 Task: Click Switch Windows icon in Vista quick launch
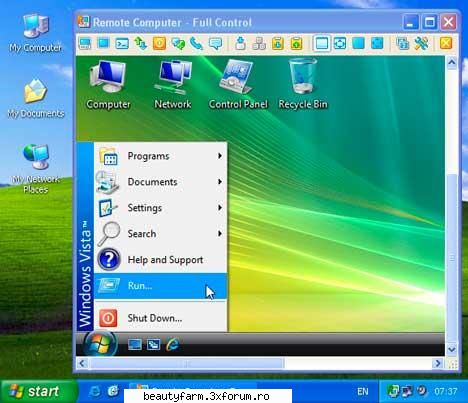click(x=153, y=344)
